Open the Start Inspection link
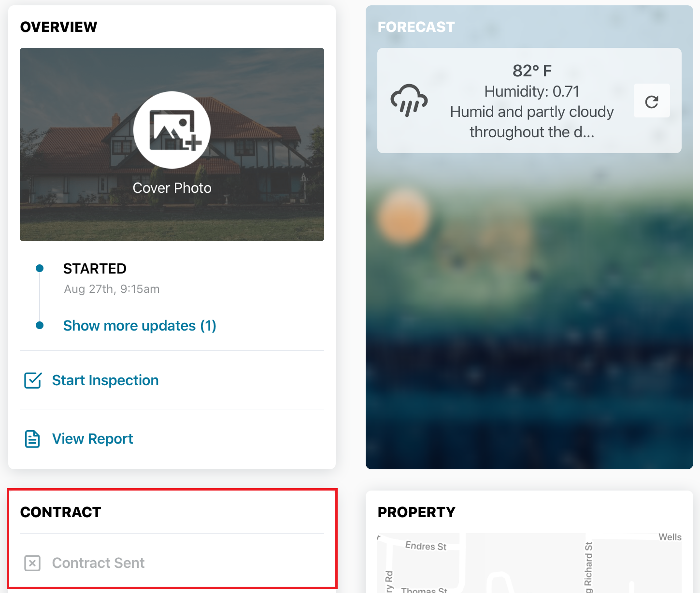The height and width of the screenshot is (593, 700). (x=105, y=380)
